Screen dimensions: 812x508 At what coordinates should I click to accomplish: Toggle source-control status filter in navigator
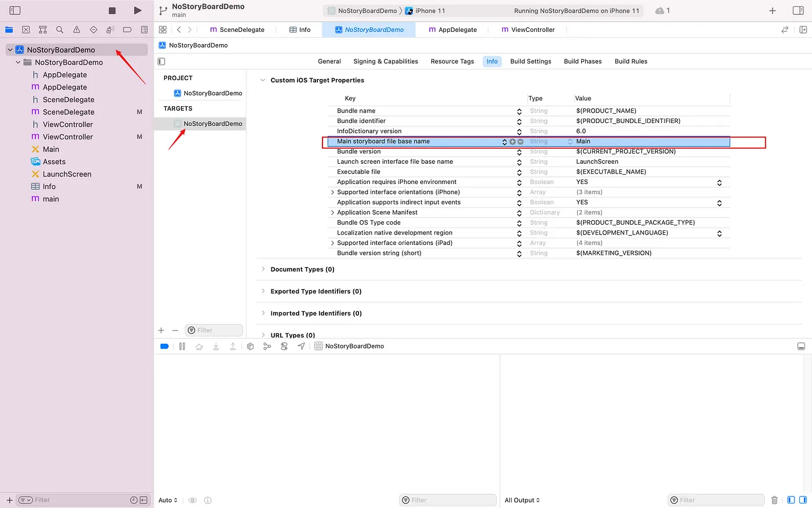point(143,500)
